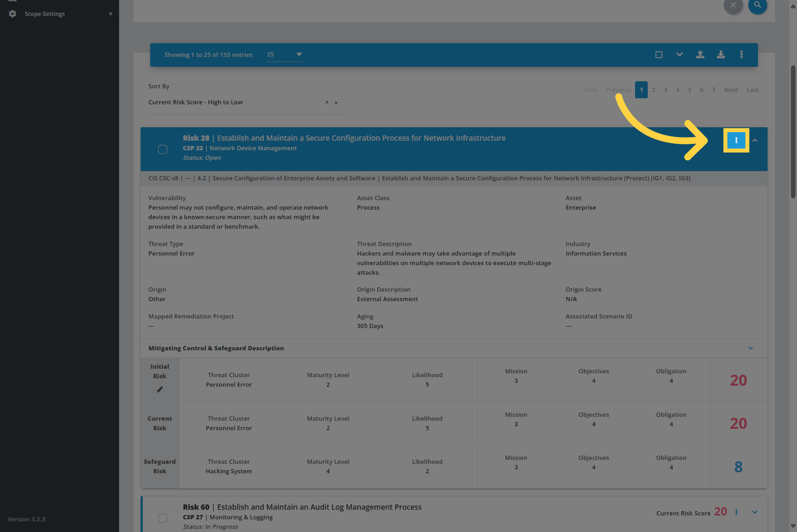Viewport: 797px width, 532px height.
Task: Click scrollbar up arrow
Action: click(x=793, y=6)
